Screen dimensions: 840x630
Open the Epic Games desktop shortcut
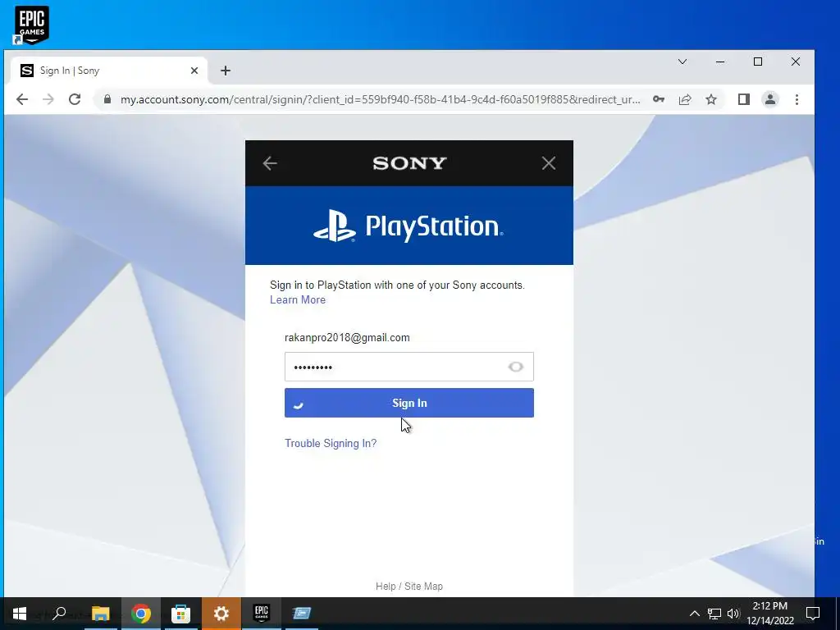[31, 25]
